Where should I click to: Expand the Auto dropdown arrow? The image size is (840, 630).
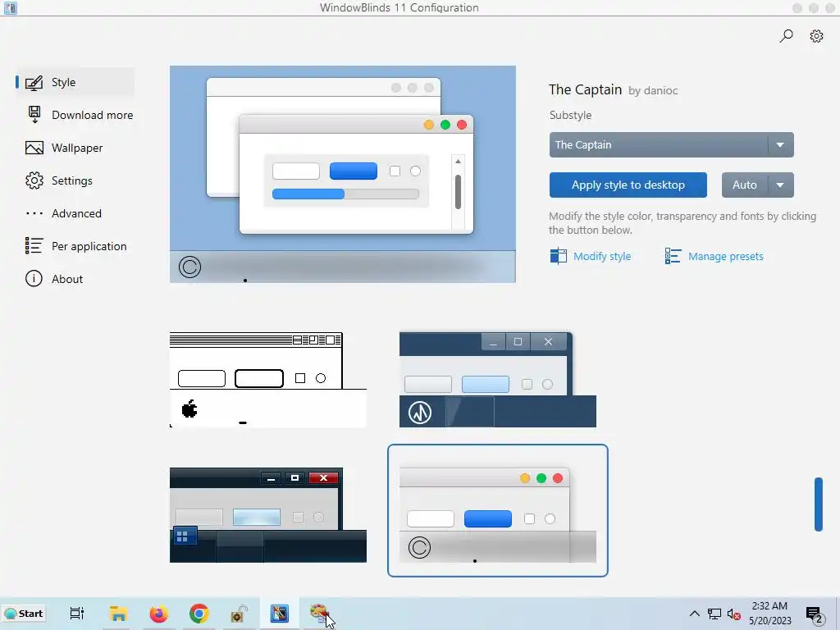pos(781,185)
